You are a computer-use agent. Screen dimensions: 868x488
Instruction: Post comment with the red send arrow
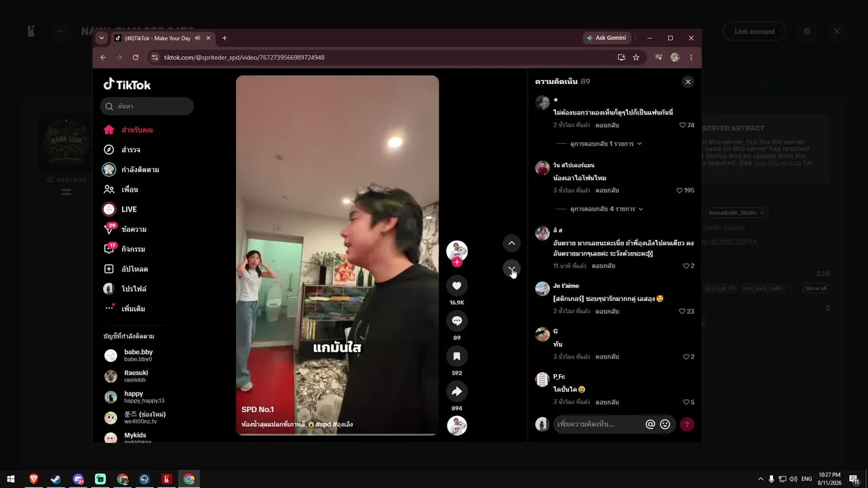pyautogui.click(x=687, y=424)
